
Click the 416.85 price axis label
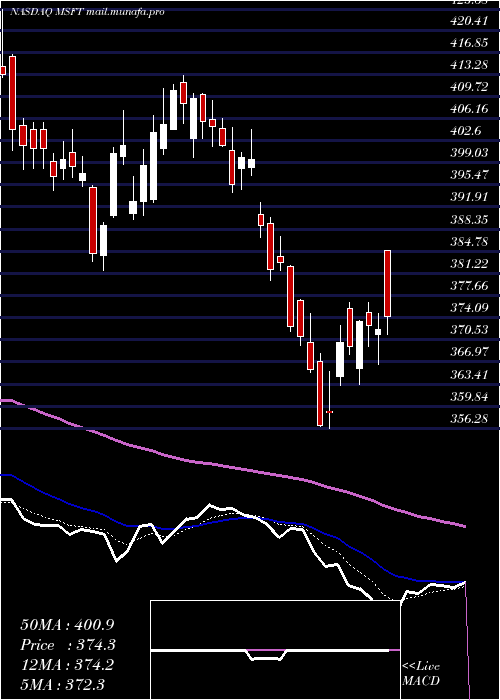(470, 43)
